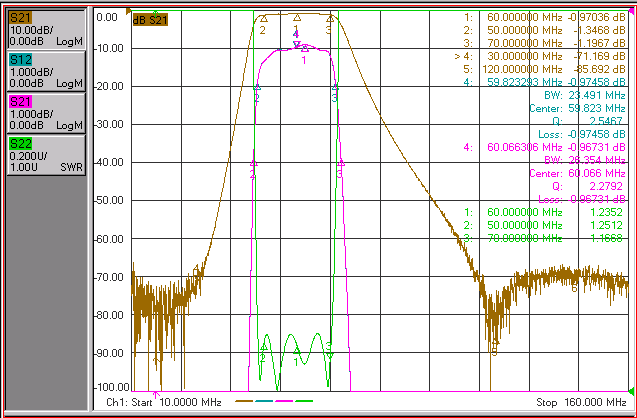The image size is (637, 418).
Task: Click teal marker 3 at the -20 dB right edge
Action: [335, 87]
